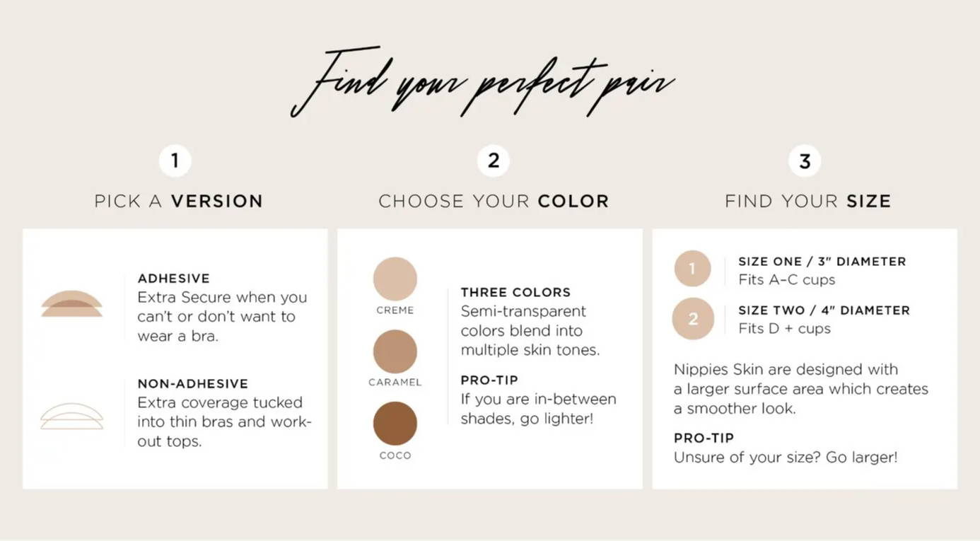The width and height of the screenshot is (980, 541).
Task: Click the outlined non-adhesive version icon
Action: pyautogui.click(x=71, y=416)
